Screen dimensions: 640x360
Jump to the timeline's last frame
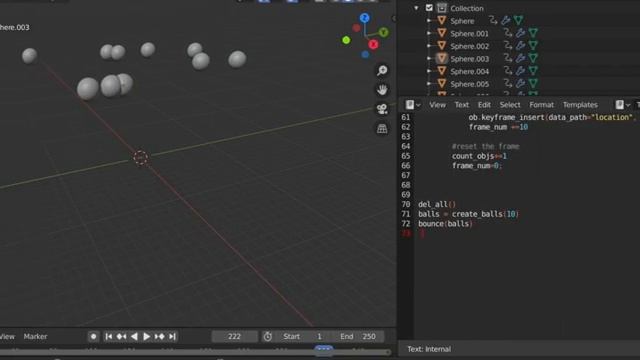[172, 336]
